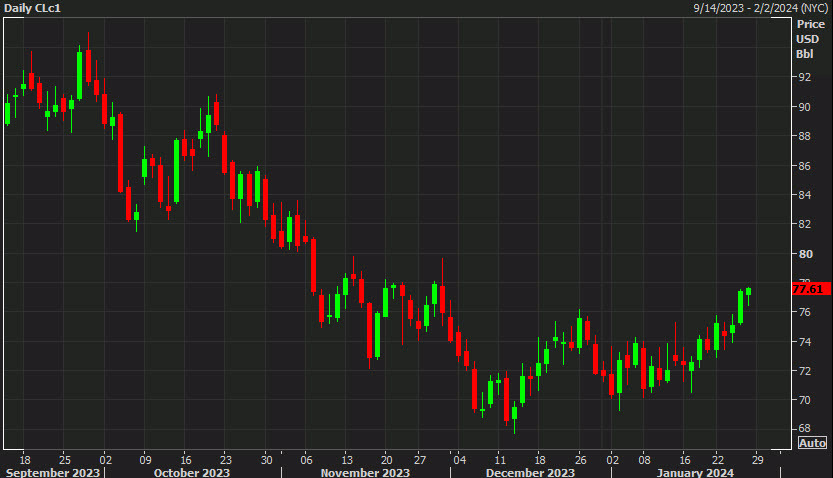Click the 30 date tick in October
Viewport: 833px width, 478px height.
tap(266, 460)
